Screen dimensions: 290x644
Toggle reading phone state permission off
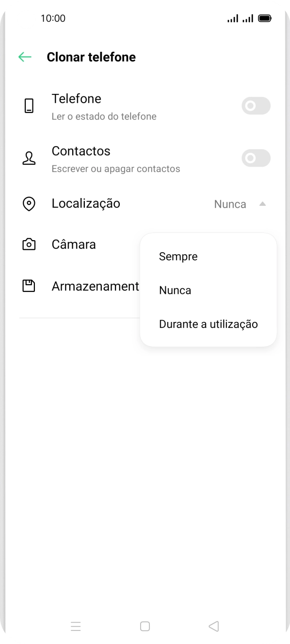click(256, 106)
